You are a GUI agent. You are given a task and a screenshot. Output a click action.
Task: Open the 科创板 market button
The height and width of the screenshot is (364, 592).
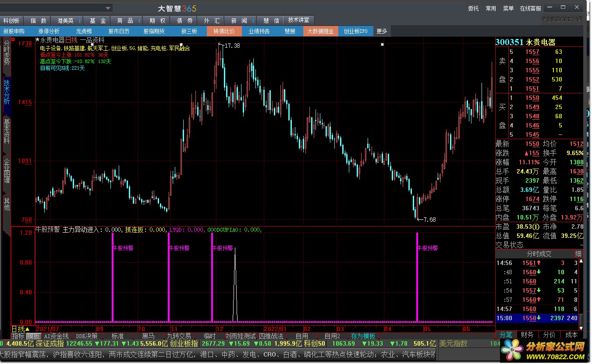pyautogui.click(x=11, y=21)
